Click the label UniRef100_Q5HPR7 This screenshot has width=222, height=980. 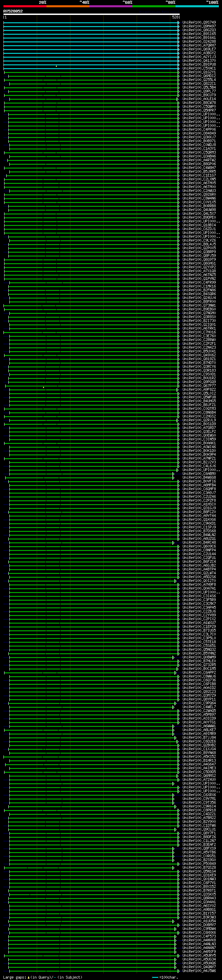[199, 110]
